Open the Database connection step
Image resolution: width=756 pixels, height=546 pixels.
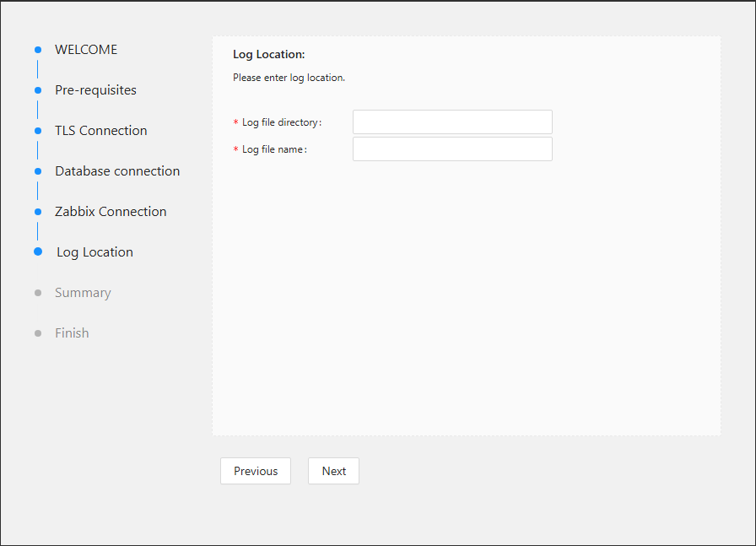pos(117,171)
